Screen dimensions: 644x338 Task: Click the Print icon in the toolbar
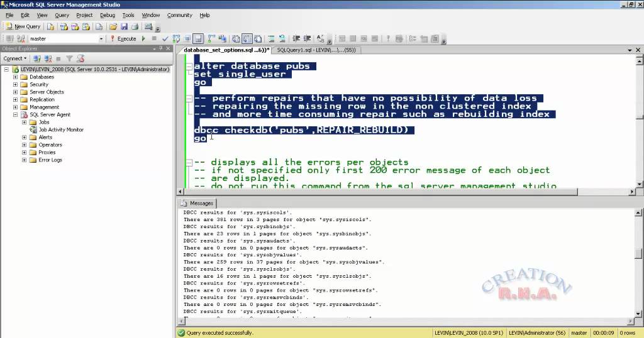[x=135, y=26]
